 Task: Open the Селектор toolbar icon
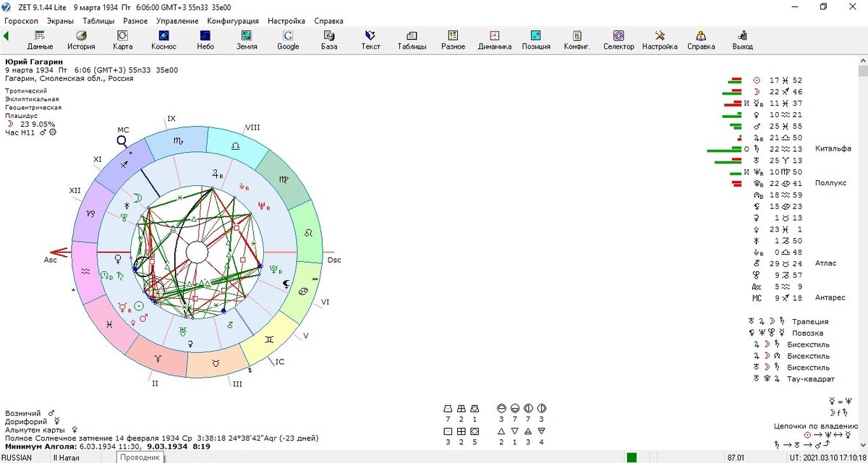[618, 40]
